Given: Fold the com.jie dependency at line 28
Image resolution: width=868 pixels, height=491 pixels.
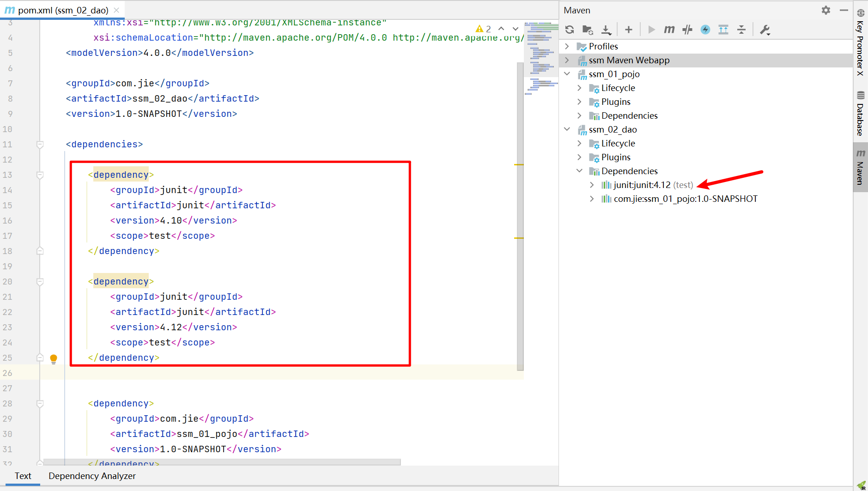Looking at the screenshot, I should pos(40,404).
